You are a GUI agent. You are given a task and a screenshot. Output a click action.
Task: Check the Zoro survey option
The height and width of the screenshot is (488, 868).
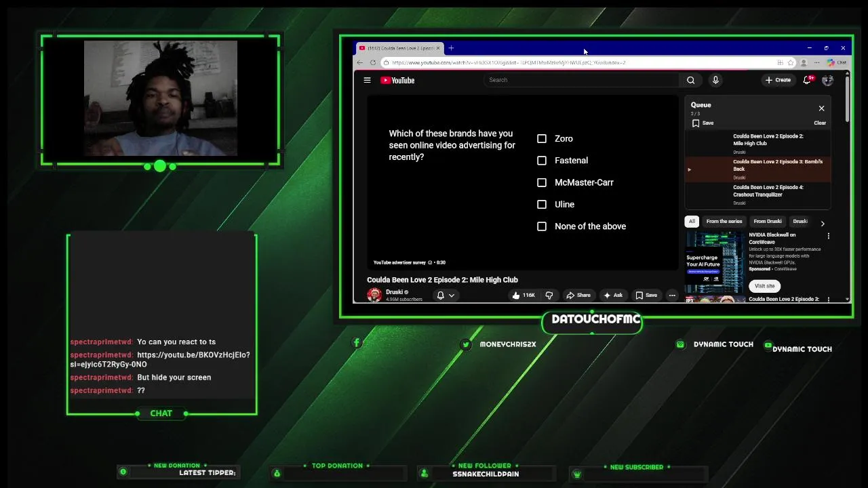pos(542,138)
